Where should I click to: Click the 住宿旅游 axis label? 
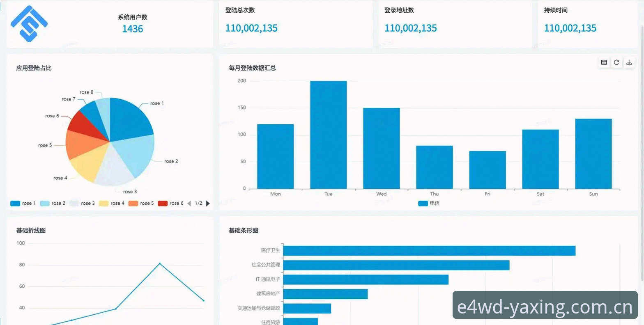tap(271, 323)
